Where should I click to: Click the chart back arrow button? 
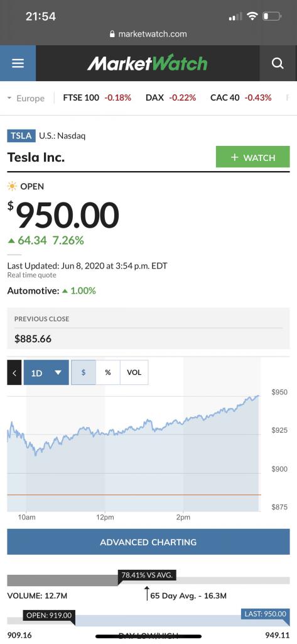coord(14,372)
